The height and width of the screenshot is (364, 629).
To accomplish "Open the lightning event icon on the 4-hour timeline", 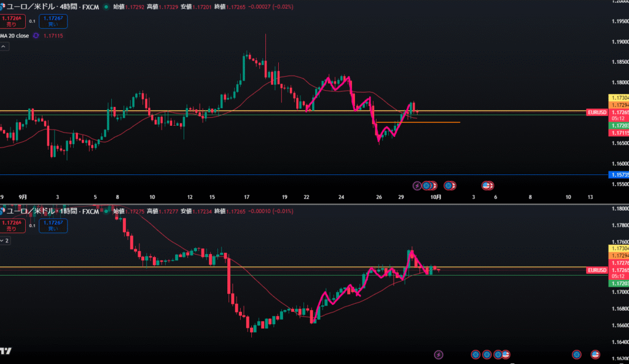I will (418, 185).
